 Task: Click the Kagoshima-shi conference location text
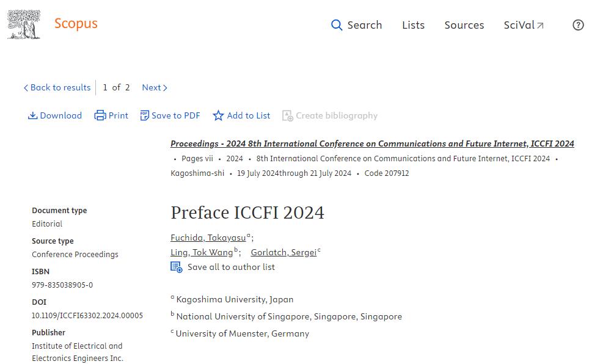tap(197, 173)
